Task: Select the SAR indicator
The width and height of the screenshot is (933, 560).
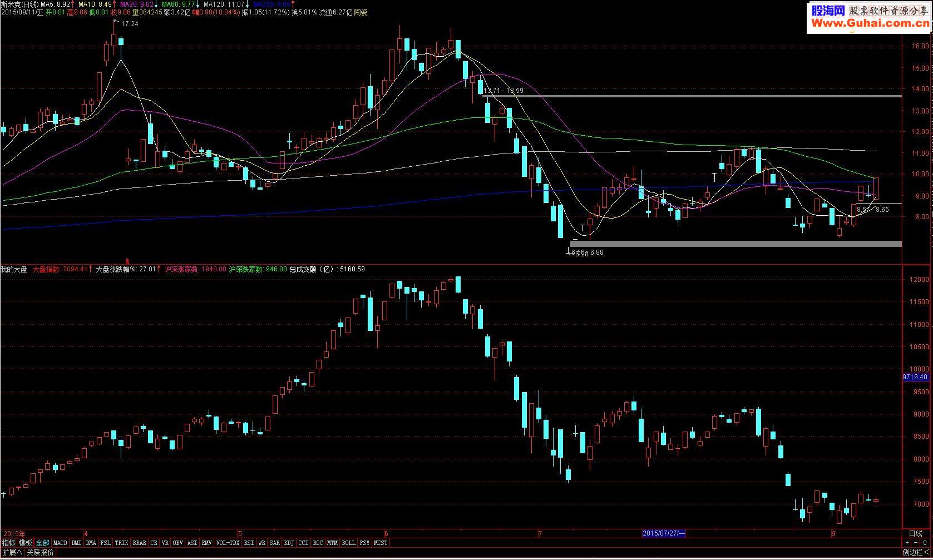Action: click(275, 543)
